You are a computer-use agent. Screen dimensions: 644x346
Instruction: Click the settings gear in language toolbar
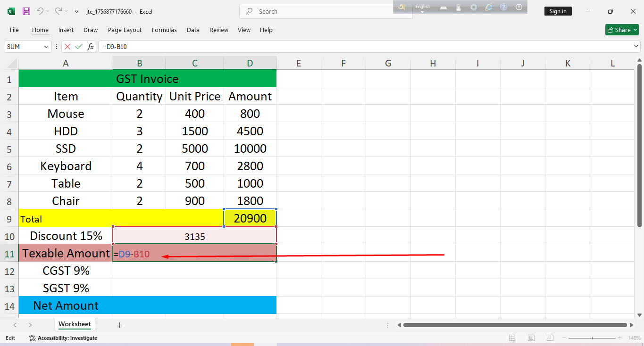[x=473, y=7]
